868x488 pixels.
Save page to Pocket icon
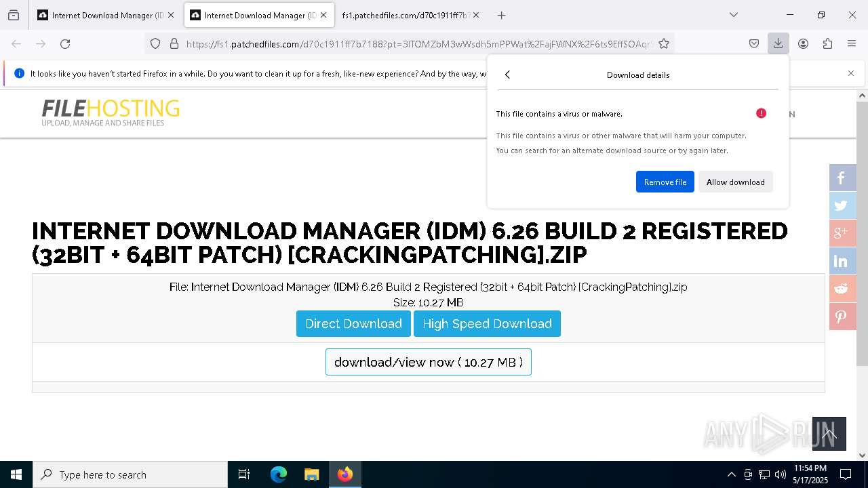[754, 43]
